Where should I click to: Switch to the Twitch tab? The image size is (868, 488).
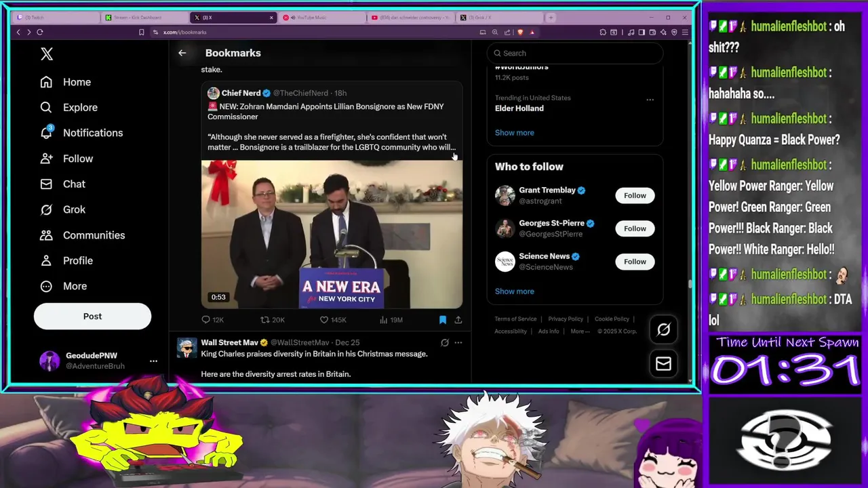[x=56, y=18]
